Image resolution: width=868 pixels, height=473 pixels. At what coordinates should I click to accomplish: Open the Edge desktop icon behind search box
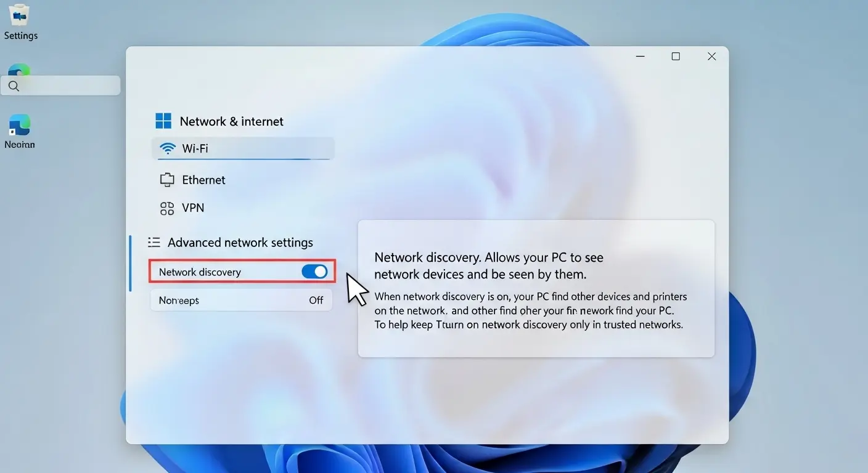coord(19,69)
